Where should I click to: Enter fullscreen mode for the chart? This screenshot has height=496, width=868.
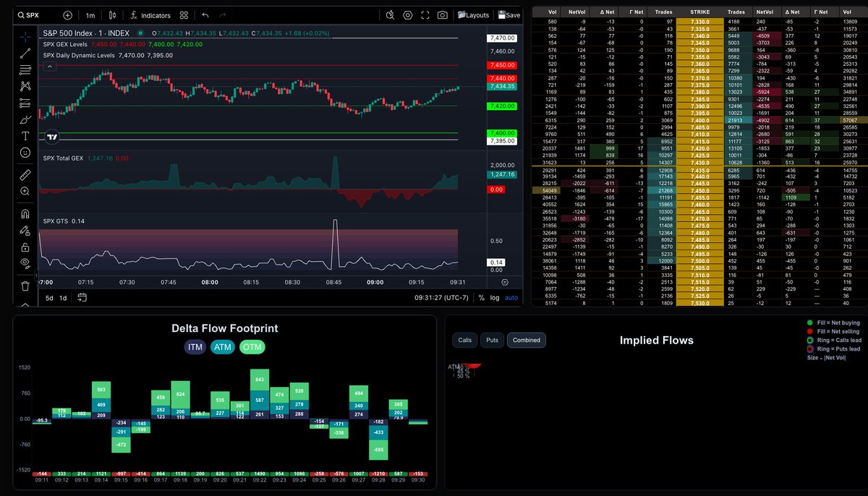pos(425,15)
